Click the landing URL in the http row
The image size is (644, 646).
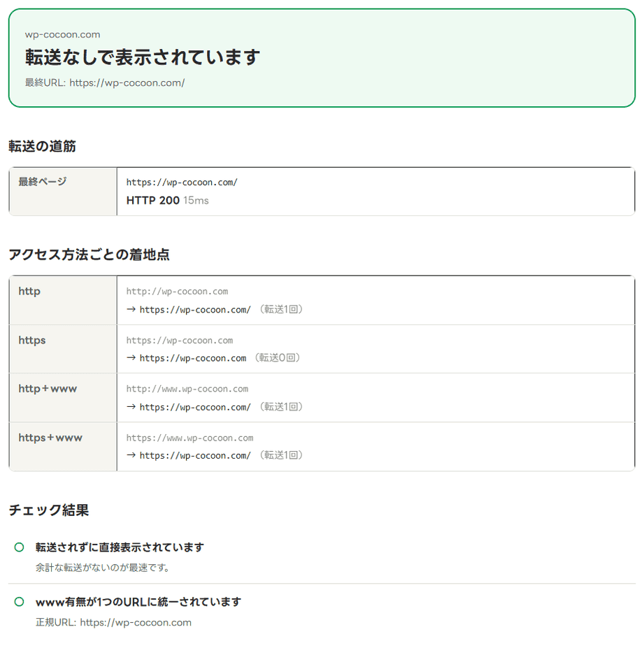click(195, 310)
